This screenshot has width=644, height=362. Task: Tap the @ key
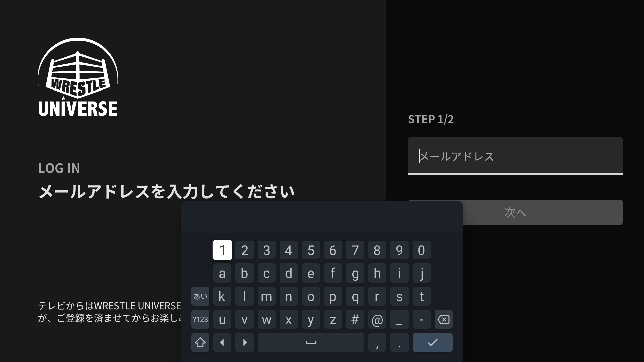(377, 319)
